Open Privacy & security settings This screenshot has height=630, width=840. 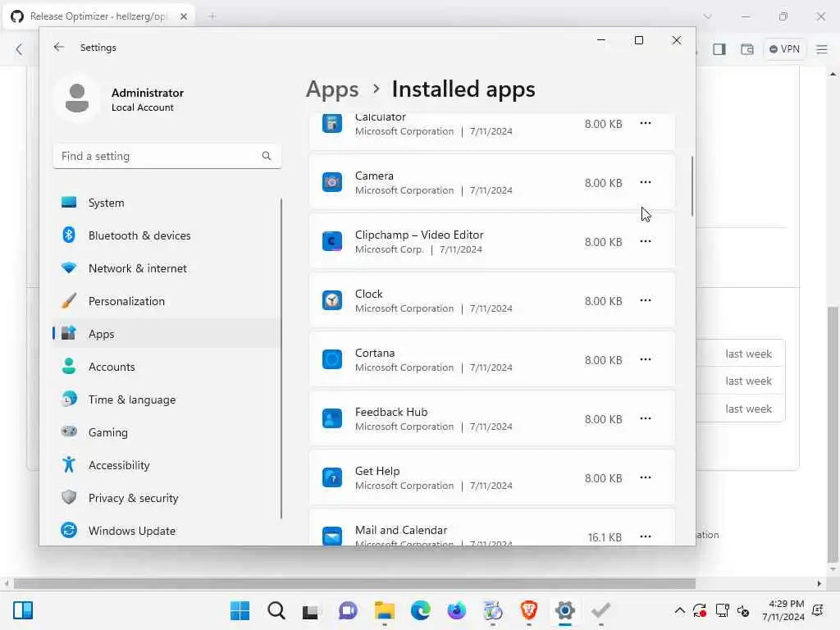point(167,498)
